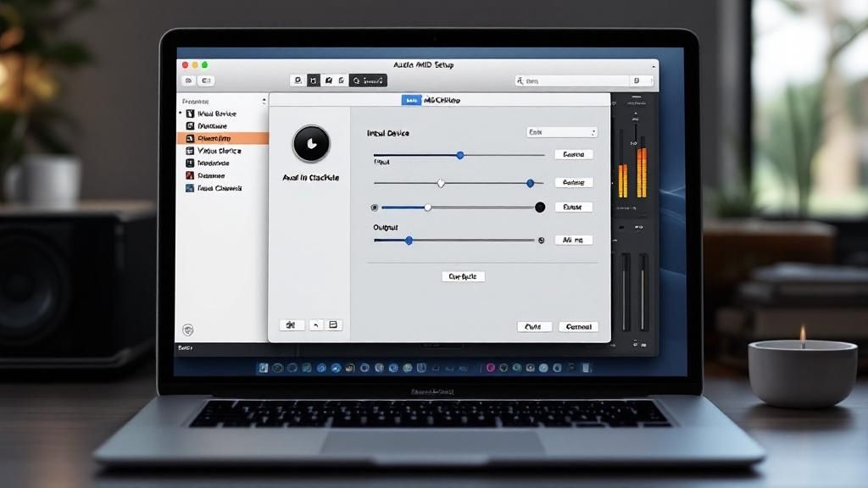Click the Cancel button in the dialog
The image size is (868, 488).
(578, 327)
